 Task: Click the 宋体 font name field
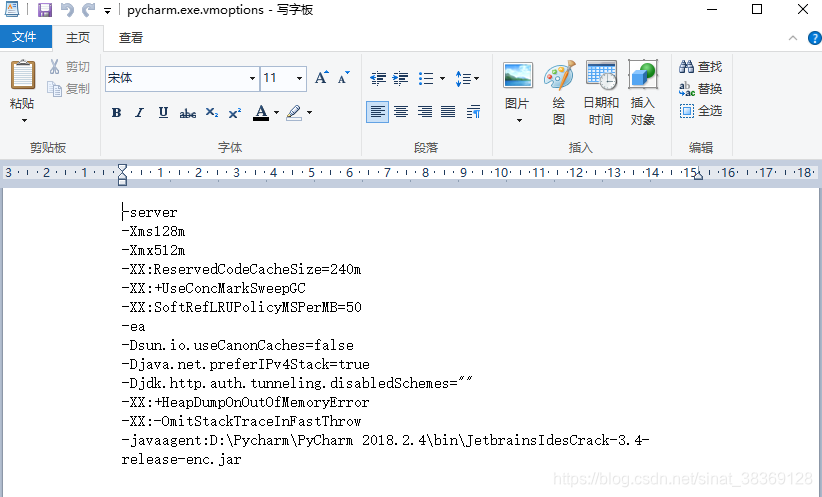[177, 79]
